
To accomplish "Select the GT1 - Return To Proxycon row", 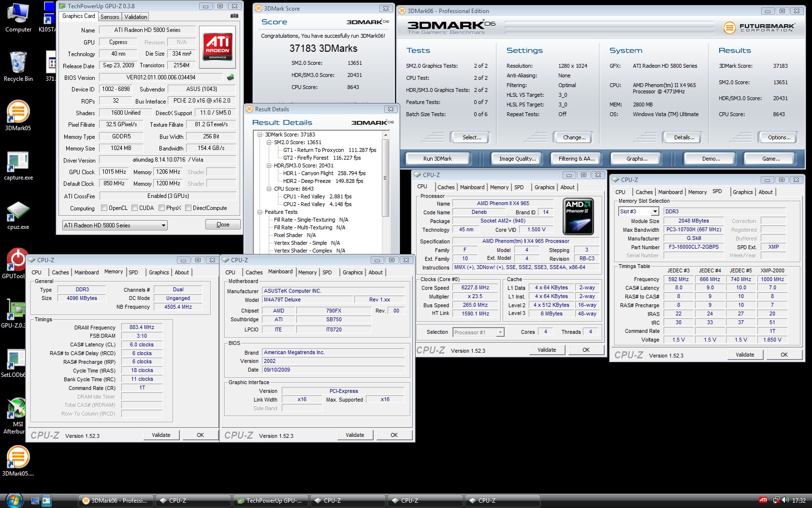I will [329, 150].
